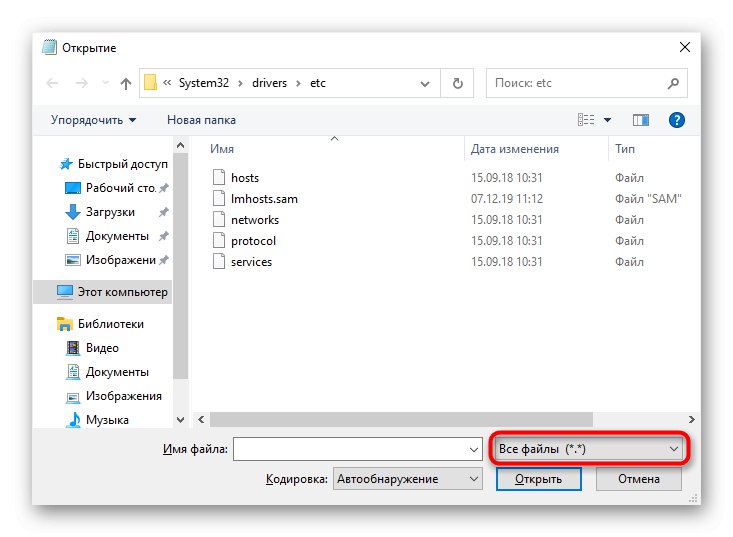Click horizontal scrollbar left arrow
This screenshot has width=733, height=537.
coord(201,419)
